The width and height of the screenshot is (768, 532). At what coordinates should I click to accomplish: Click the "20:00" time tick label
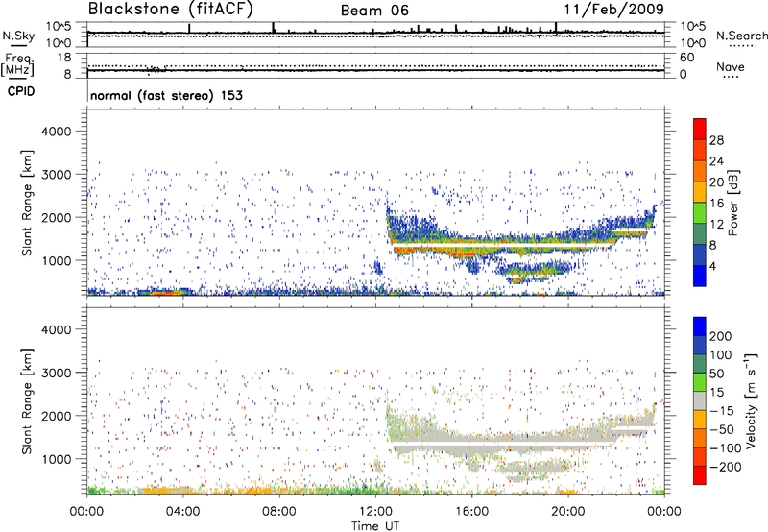click(568, 511)
